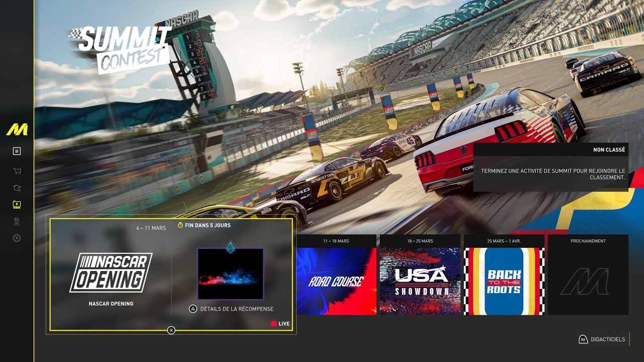The image size is (644, 362).
Task: Select the Back to the Roots tile
Action: click(504, 275)
